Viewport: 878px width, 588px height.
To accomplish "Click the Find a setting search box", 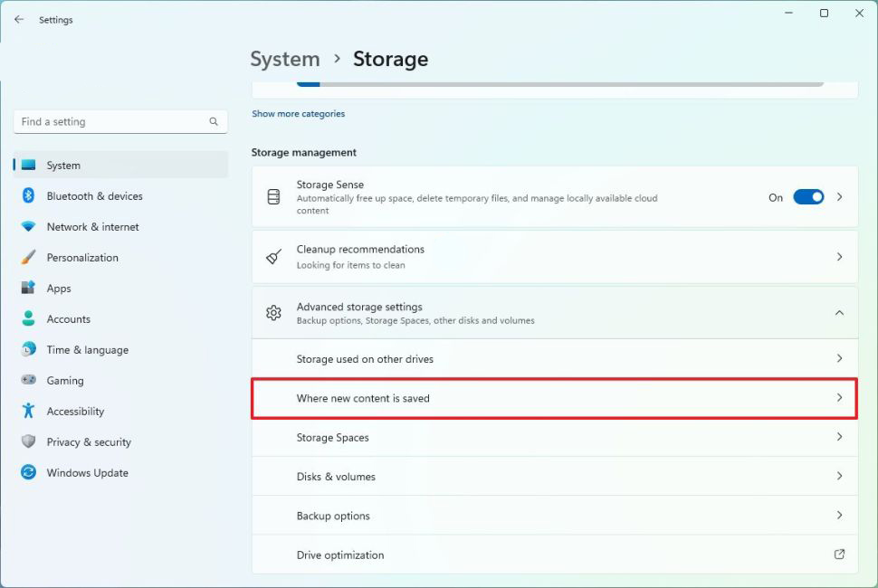I will tap(109, 121).
